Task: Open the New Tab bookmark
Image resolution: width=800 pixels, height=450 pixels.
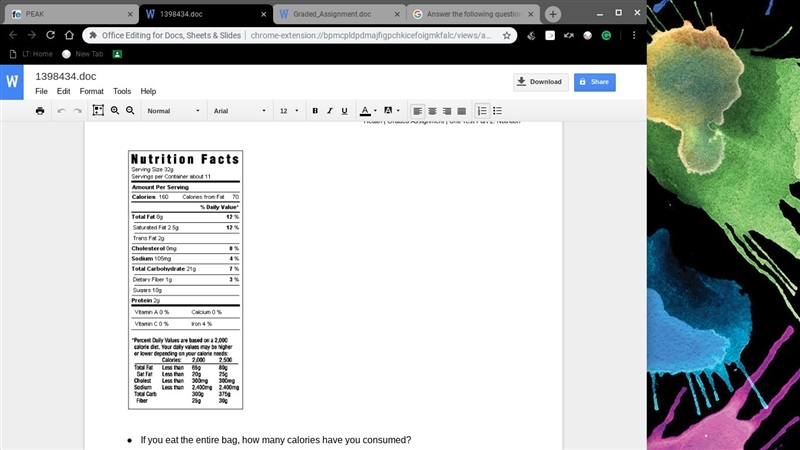Action: (83, 54)
